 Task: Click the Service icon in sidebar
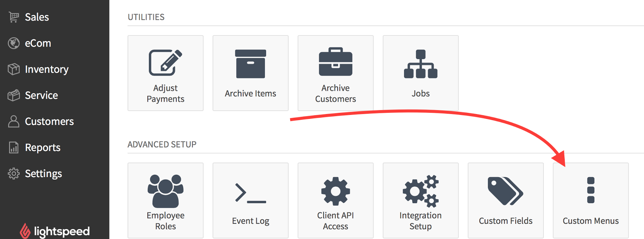pyautogui.click(x=14, y=95)
